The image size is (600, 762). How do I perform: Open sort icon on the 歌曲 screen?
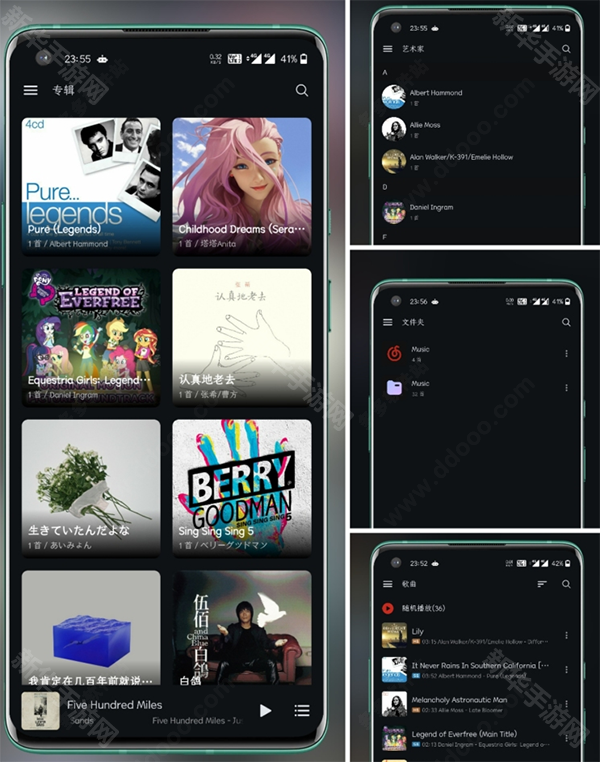click(x=542, y=584)
